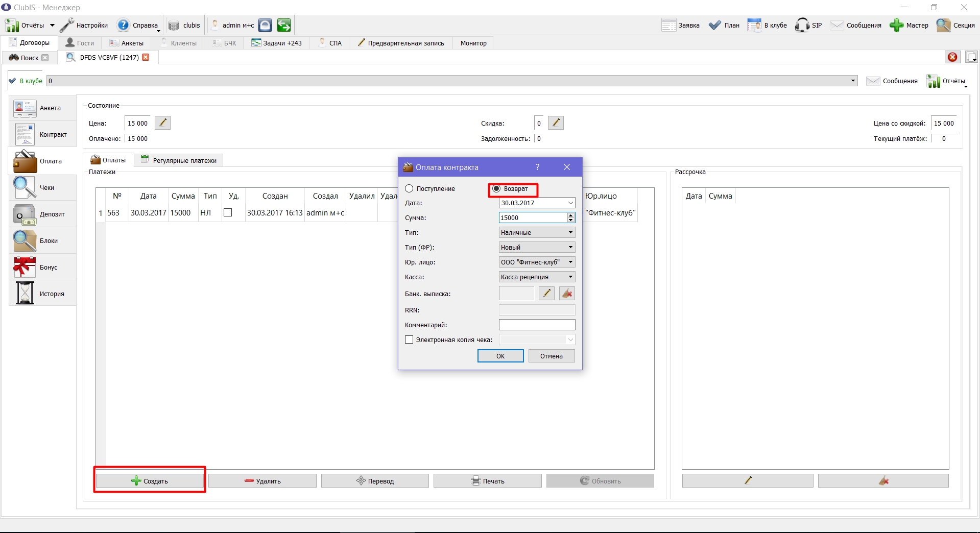Expand the Касса dropdown showing Касса рецепция
980x533 pixels.
click(537, 277)
